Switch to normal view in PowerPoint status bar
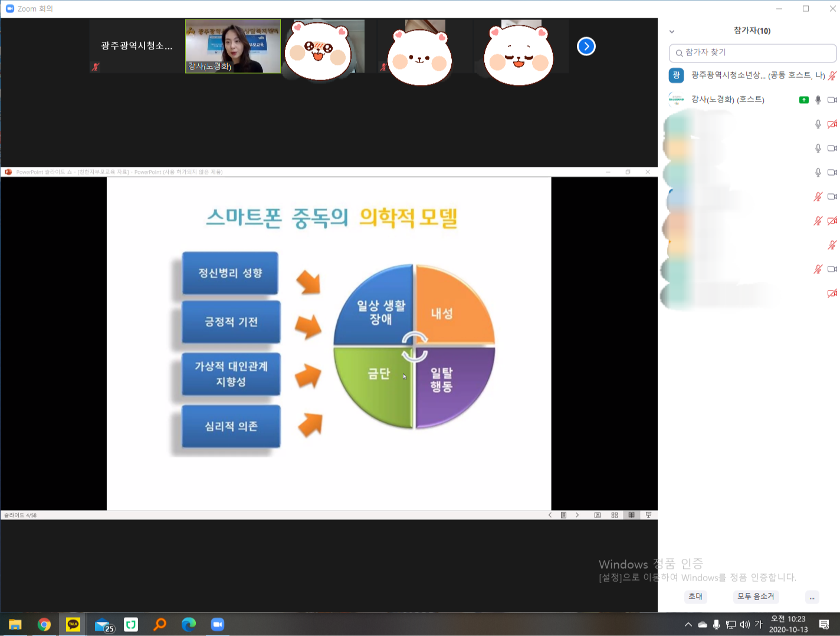This screenshot has width=840, height=636. tap(597, 515)
